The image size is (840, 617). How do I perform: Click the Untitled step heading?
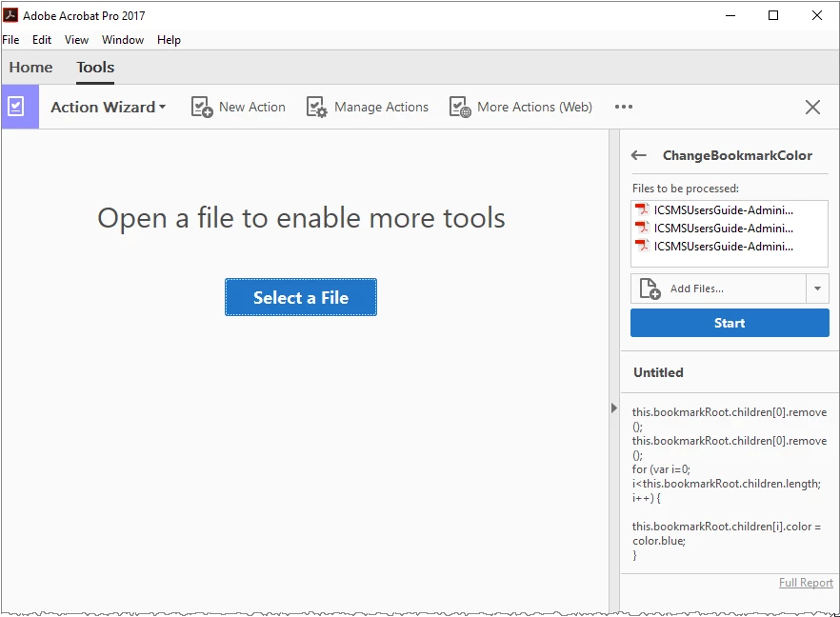coord(658,373)
